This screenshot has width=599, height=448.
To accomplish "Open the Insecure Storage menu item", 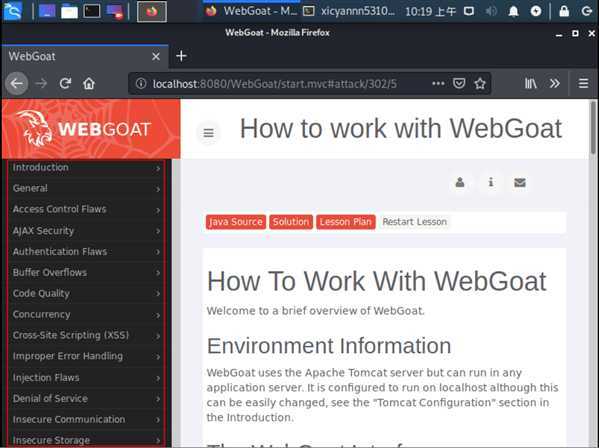I will tap(87, 439).
